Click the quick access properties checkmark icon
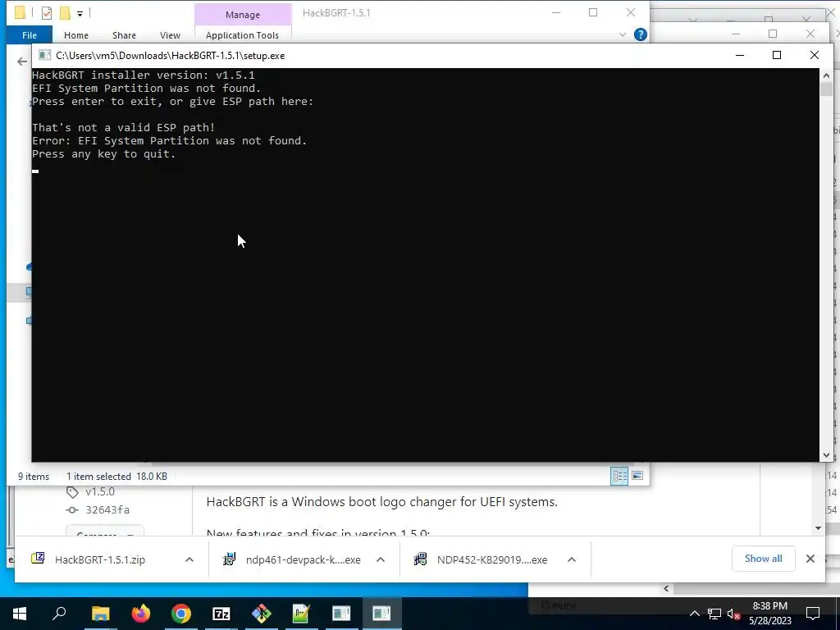The image size is (840, 630). click(47, 13)
